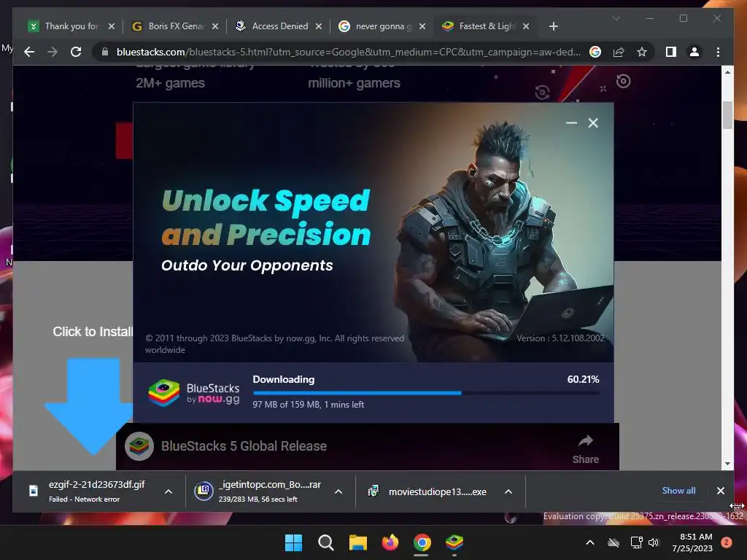This screenshot has width=747, height=560.
Task: Minimize the BlueStacks installer dialog
Action: (x=571, y=122)
